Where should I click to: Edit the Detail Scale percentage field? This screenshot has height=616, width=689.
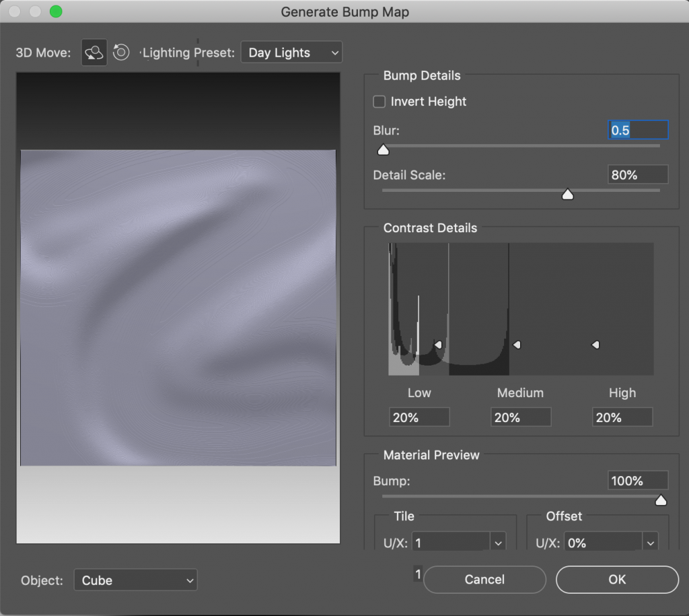[x=637, y=174]
